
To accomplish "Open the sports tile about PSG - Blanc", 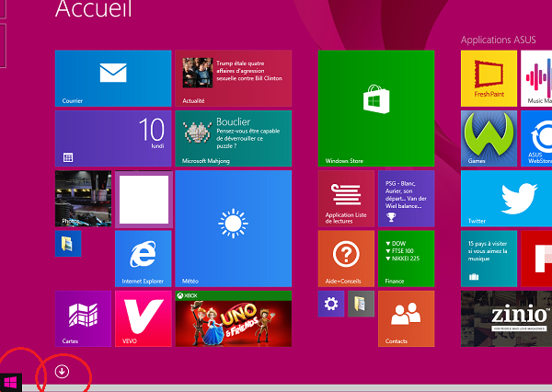I will 406,199.
